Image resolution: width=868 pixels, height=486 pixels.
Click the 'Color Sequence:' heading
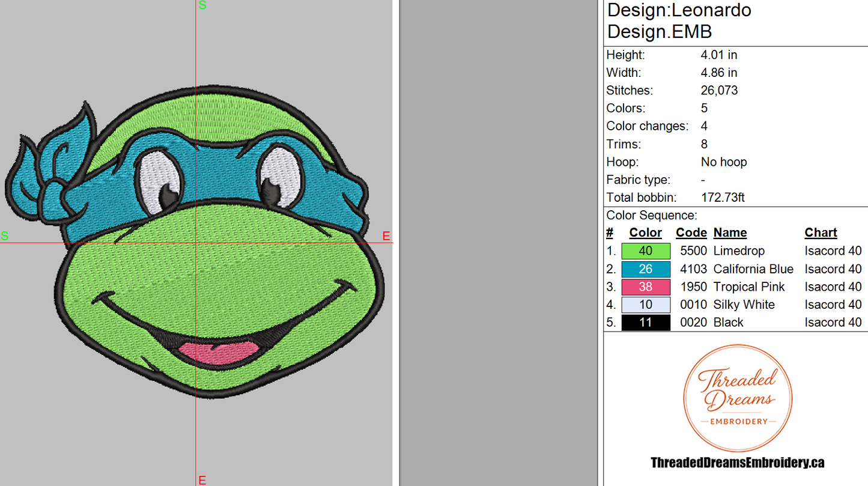(x=652, y=216)
